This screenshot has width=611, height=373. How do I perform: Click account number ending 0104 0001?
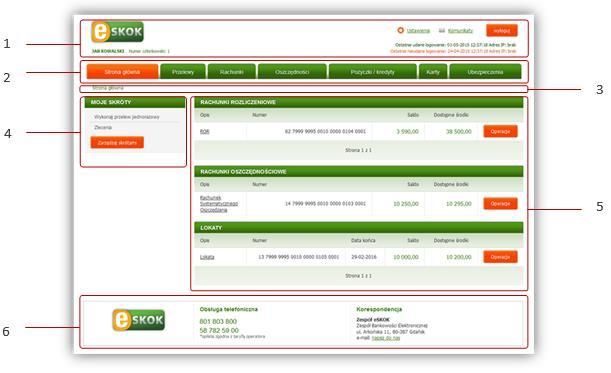point(325,132)
